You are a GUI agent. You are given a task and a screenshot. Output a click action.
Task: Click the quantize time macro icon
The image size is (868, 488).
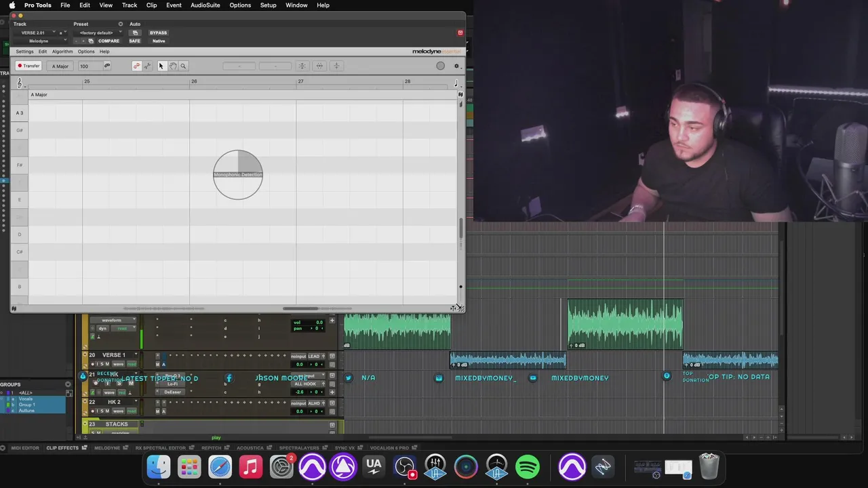pos(319,66)
